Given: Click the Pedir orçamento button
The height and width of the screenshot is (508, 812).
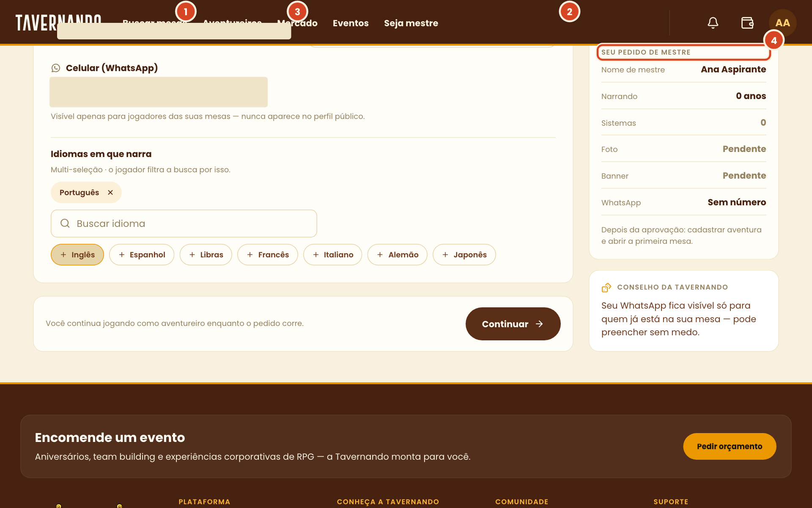Looking at the screenshot, I should pos(730,446).
